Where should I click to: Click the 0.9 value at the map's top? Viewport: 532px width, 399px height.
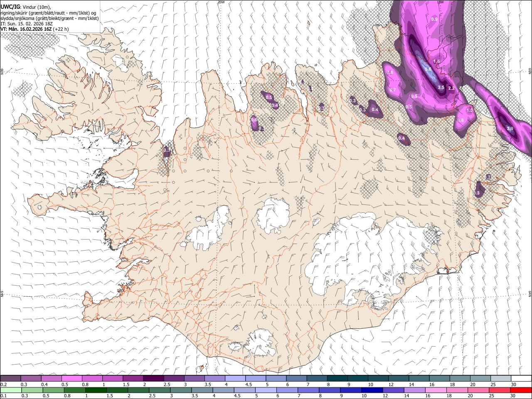[x=434, y=20]
